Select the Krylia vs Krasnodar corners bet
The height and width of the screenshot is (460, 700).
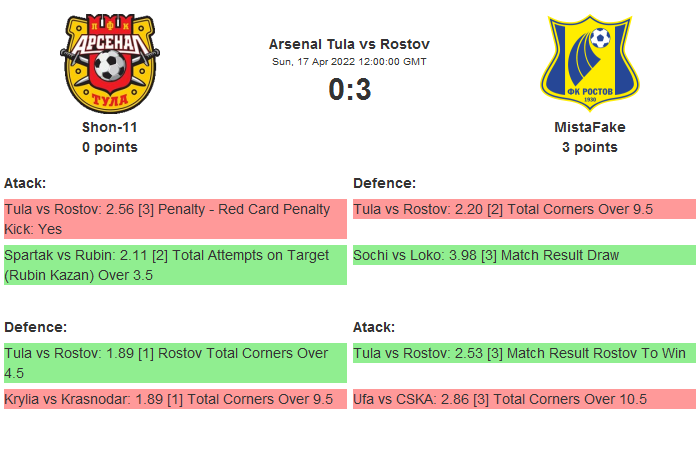click(175, 399)
